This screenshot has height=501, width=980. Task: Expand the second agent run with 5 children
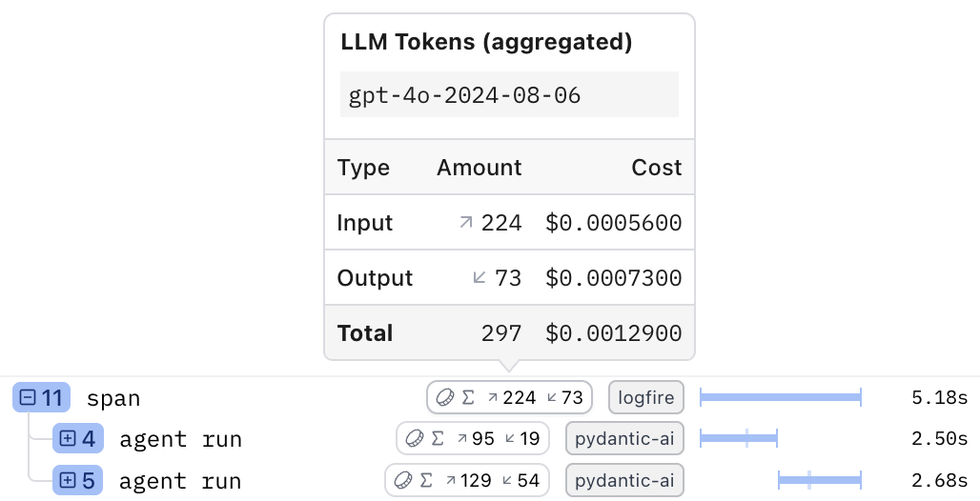[x=68, y=481]
